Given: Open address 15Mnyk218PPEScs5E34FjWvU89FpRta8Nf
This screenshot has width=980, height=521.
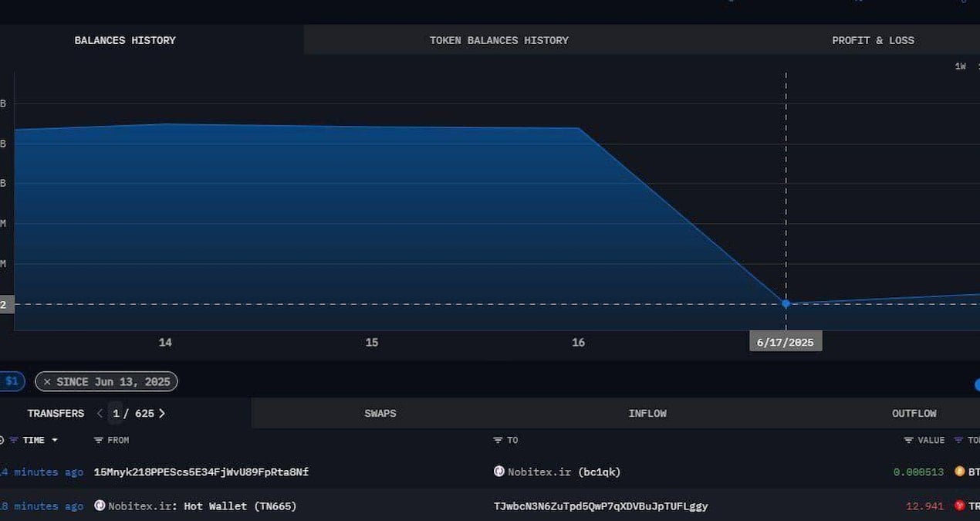Looking at the screenshot, I should [201, 472].
